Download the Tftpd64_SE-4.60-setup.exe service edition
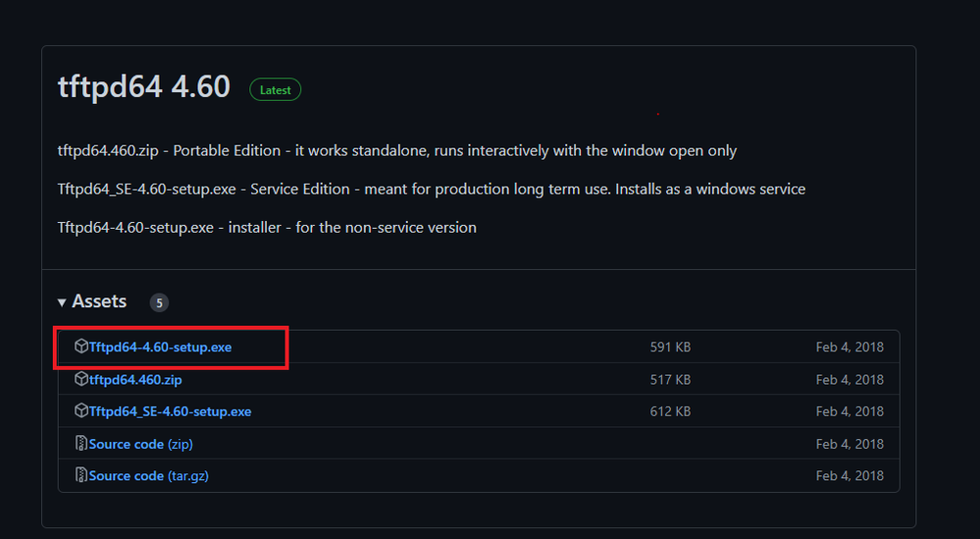 [170, 411]
